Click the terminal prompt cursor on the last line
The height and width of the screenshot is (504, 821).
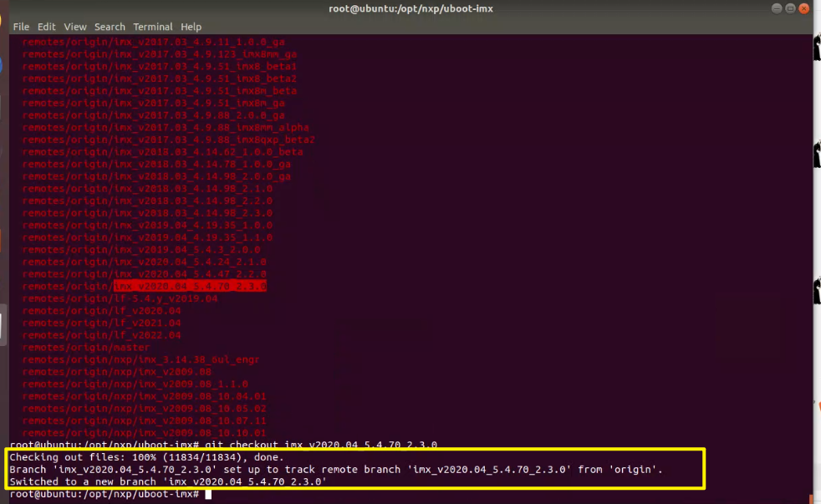pyautogui.click(x=208, y=494)
